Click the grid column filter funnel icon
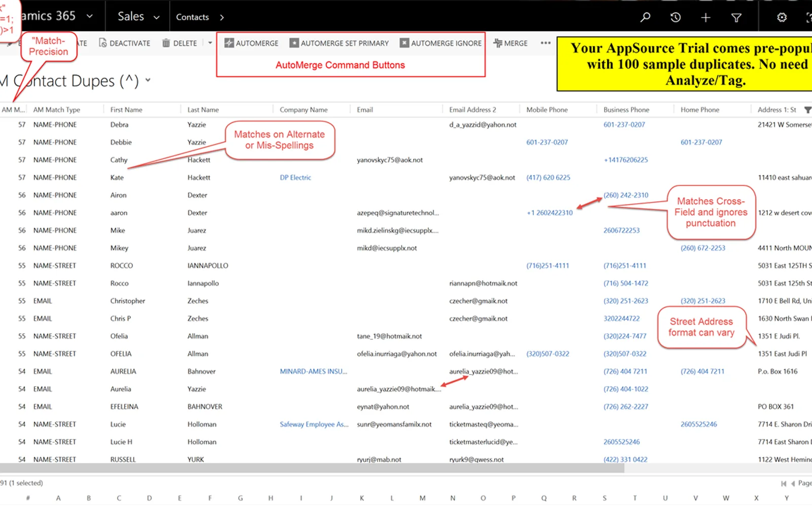Viewport: 812px width, 508px height. tap(807, 110)
